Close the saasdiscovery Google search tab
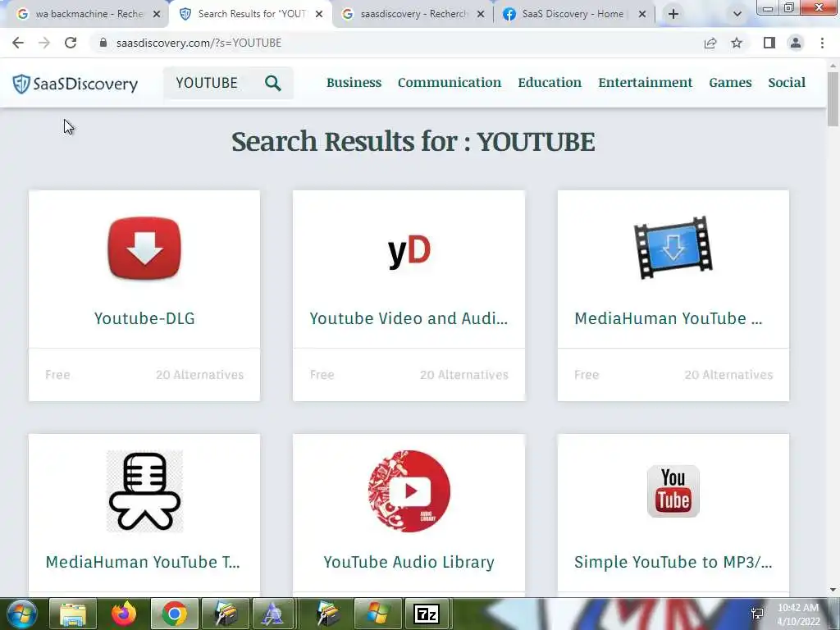This screenshot has width=840, height=630. tap(481, 14)
